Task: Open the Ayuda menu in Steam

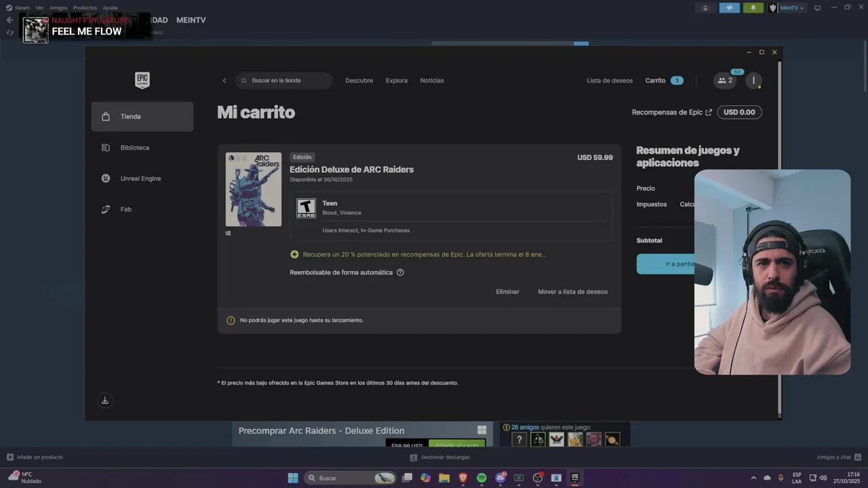Action: pos(110,7)
